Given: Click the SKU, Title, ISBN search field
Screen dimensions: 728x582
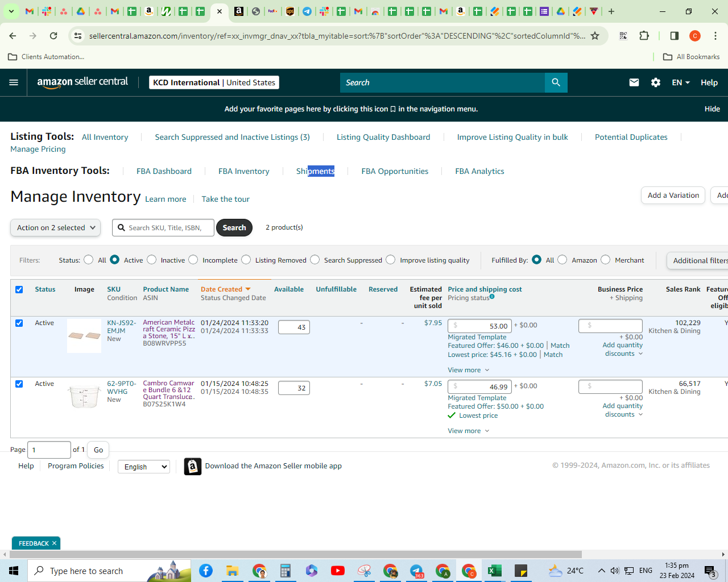Looking at the screenshot, I should pos(163,228).
